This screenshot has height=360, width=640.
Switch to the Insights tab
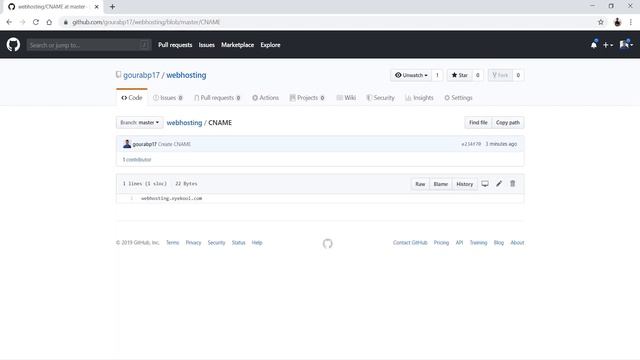click(x=419, y=98)
